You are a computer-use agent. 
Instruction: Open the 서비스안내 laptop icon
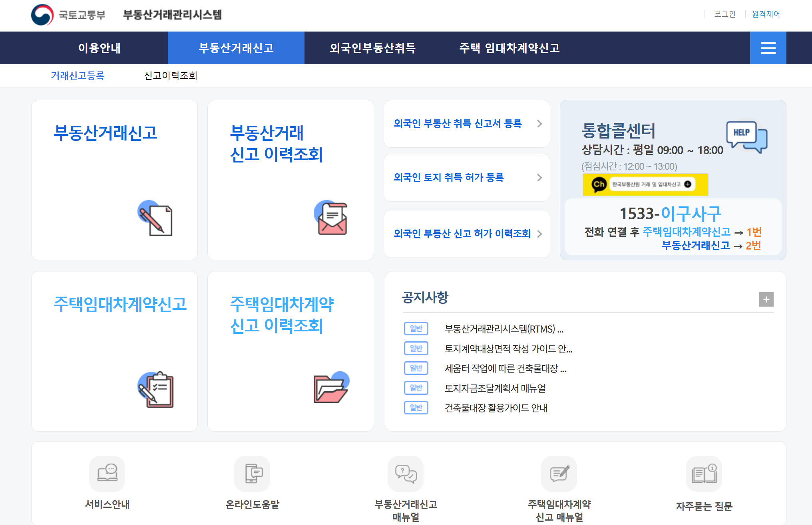click(x=107, y=473)
